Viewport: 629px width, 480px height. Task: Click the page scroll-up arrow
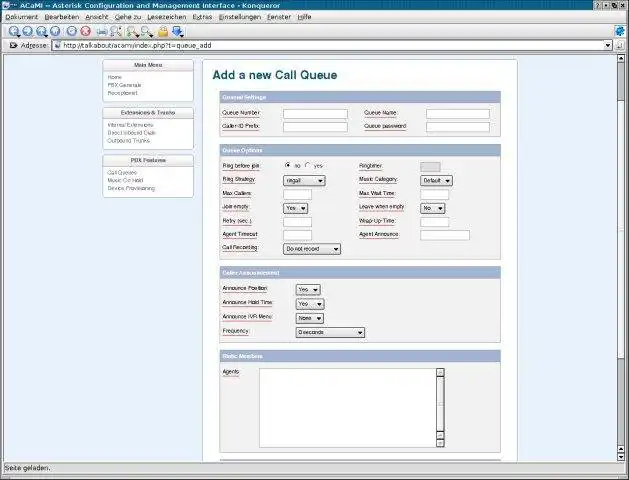621,58
